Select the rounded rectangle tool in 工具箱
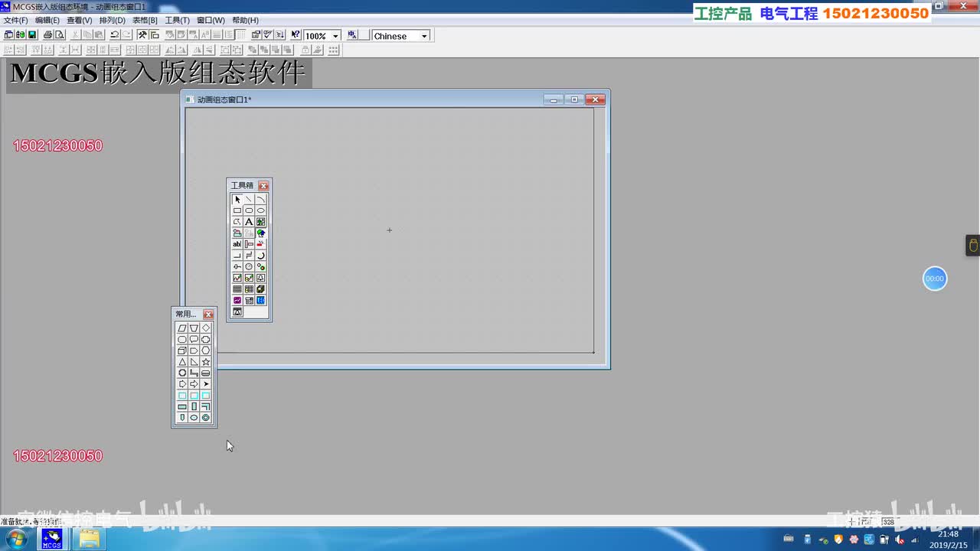Screen dimensions: 980x551 249,210
